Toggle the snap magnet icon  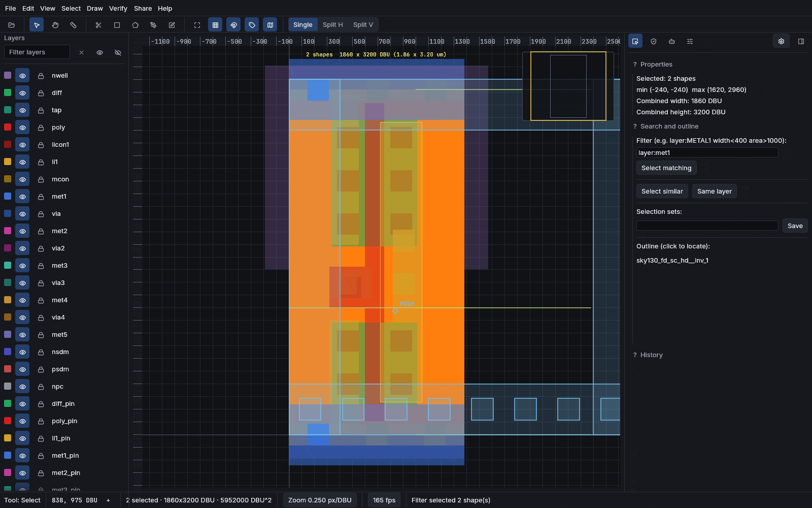[234, 25]
